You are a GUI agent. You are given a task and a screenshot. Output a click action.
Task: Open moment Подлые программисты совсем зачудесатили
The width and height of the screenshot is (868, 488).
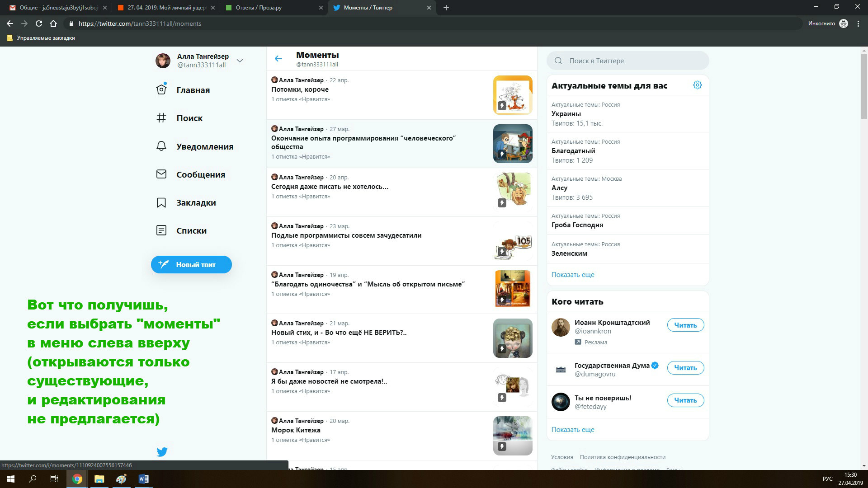point(346,235)
